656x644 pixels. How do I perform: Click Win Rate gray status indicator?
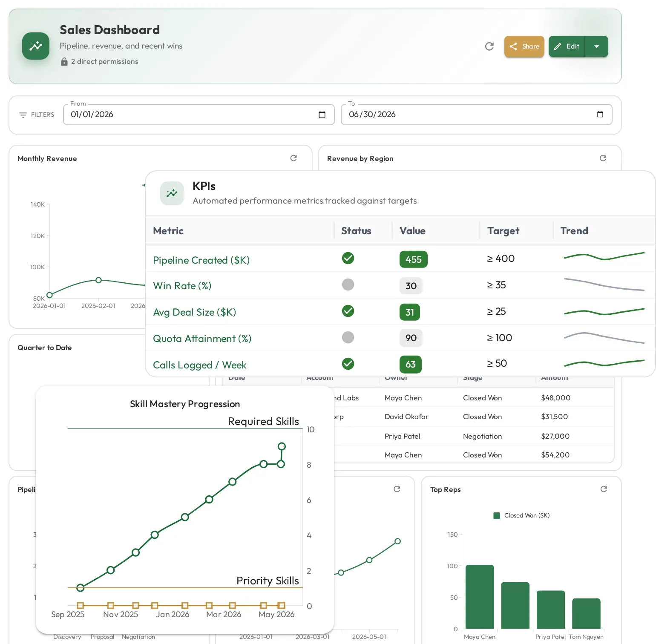[348, 285]
